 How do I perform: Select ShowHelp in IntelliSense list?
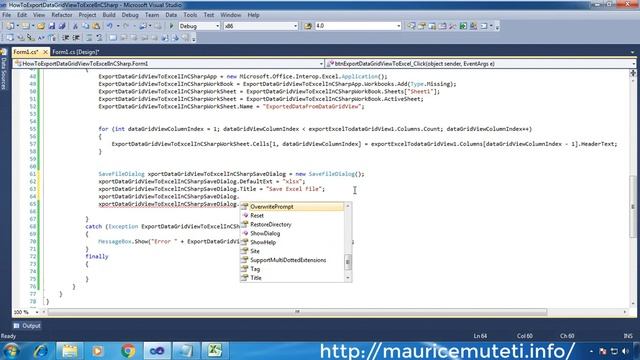pos(293,242)
